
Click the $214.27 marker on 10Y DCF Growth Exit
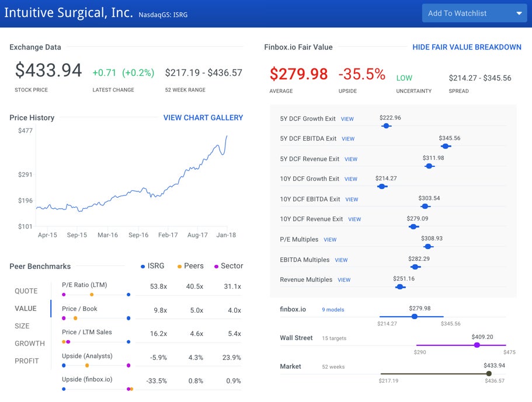click(x=382, y=187)
